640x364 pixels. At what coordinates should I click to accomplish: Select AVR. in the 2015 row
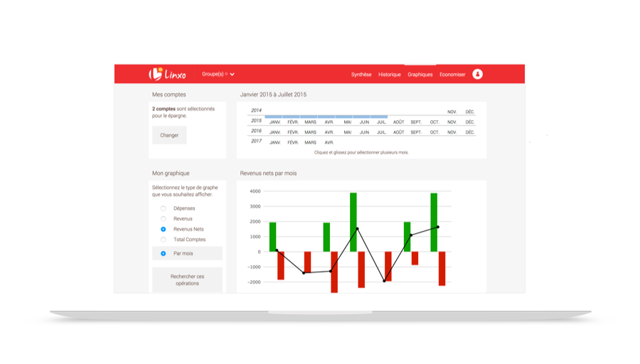pyautogui.click(x=329, y=122)
